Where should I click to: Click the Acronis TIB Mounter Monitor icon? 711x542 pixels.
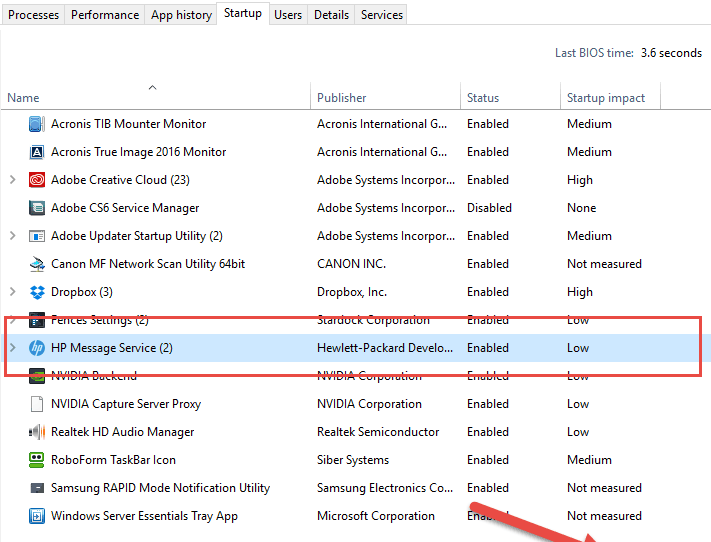[37, 124]
